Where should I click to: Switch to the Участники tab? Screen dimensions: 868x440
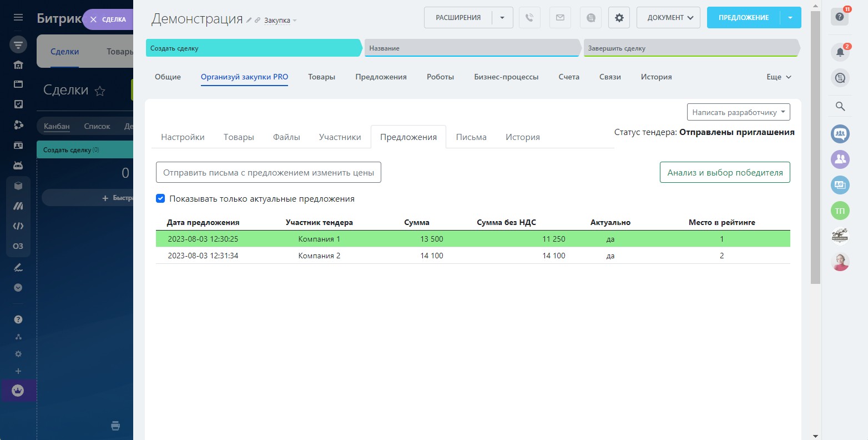[x=340, y=137]
